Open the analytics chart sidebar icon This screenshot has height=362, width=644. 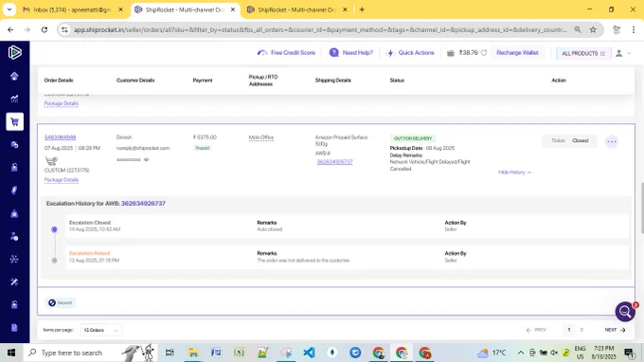click(14, 99)
